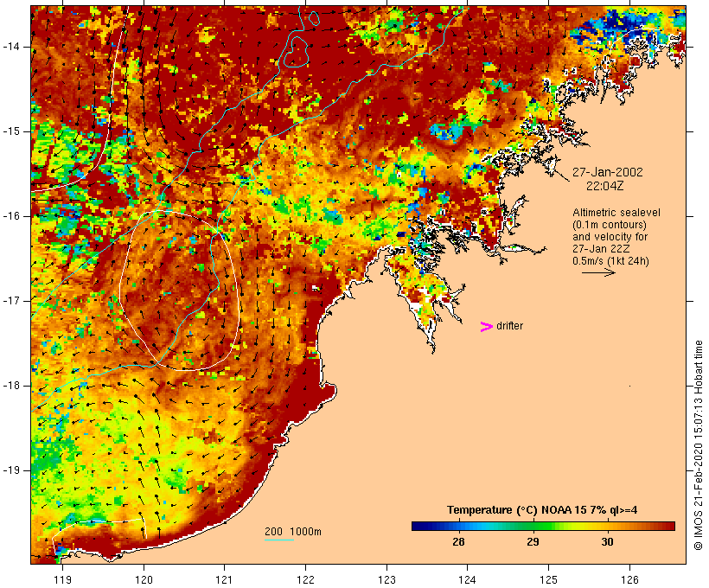Click the latitude label '-19'
Screen dimensions: 709x588
(11, 470)
